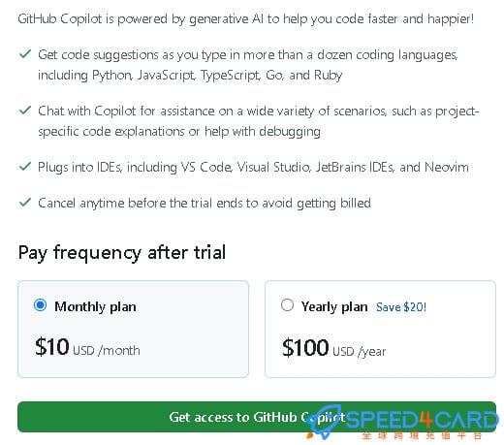Click the Speed4Card rocket logo icon
This screenshot has width=504, height=445.
323,423
